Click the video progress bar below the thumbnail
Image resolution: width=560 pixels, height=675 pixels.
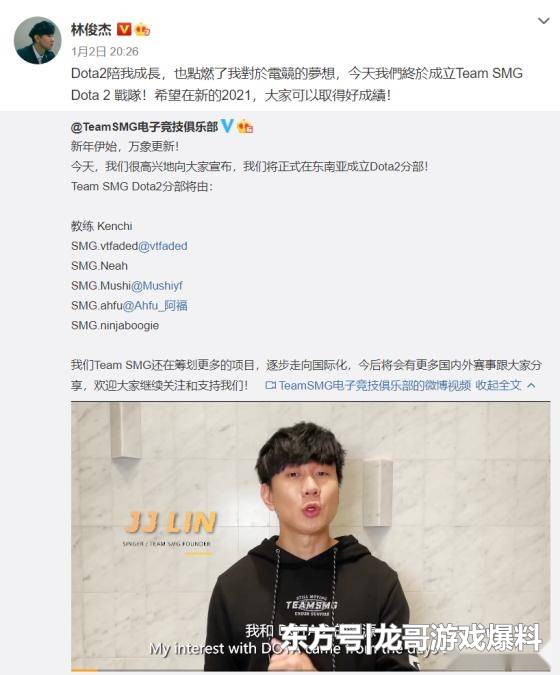[310, 670]
